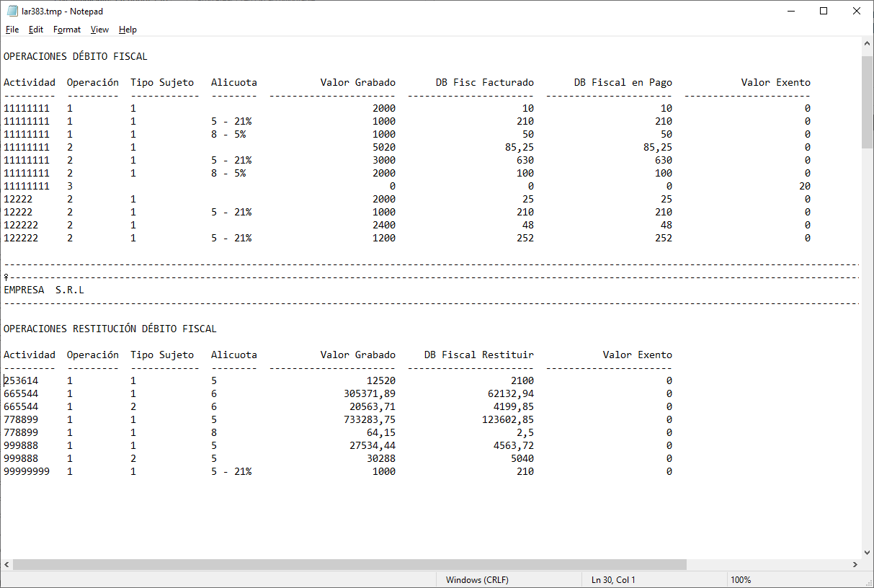Click the Notepad icon in title bar

pyautogui.click(x=12, y=11)
